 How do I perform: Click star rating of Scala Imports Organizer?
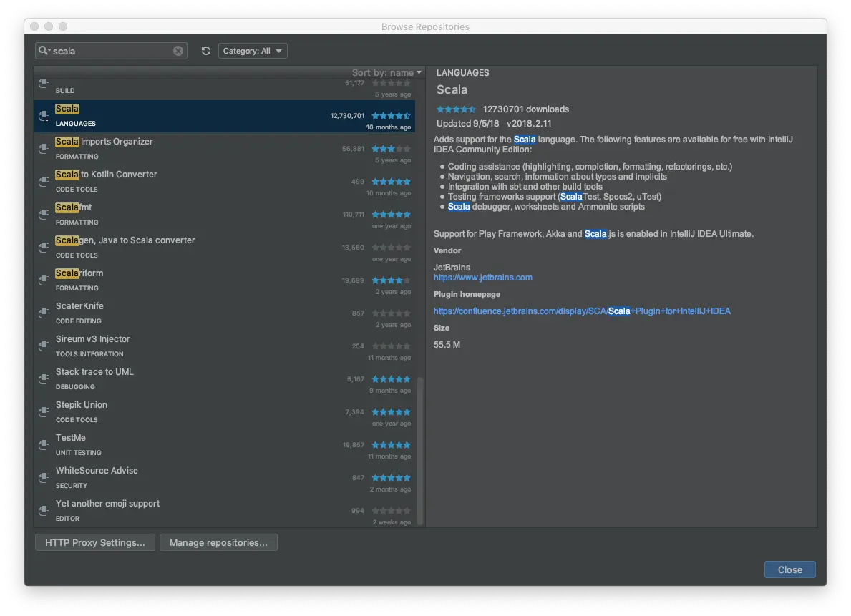tap(392, 148)
